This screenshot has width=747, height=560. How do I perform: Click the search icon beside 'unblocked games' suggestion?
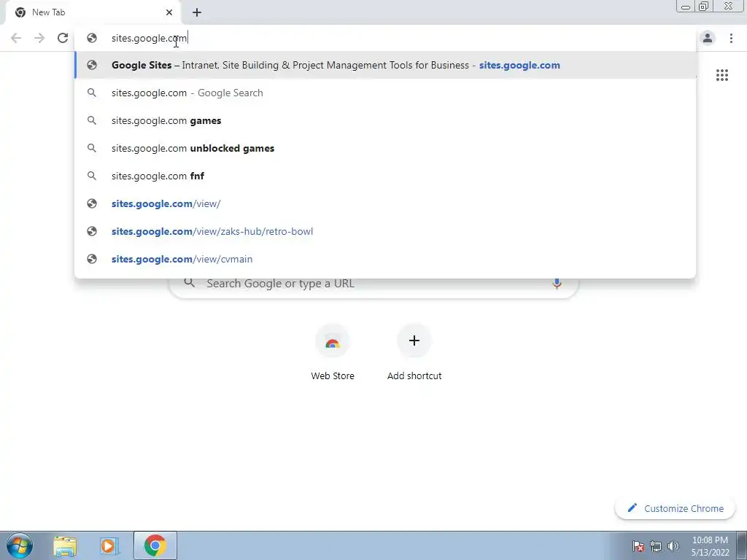coord(92,148)
